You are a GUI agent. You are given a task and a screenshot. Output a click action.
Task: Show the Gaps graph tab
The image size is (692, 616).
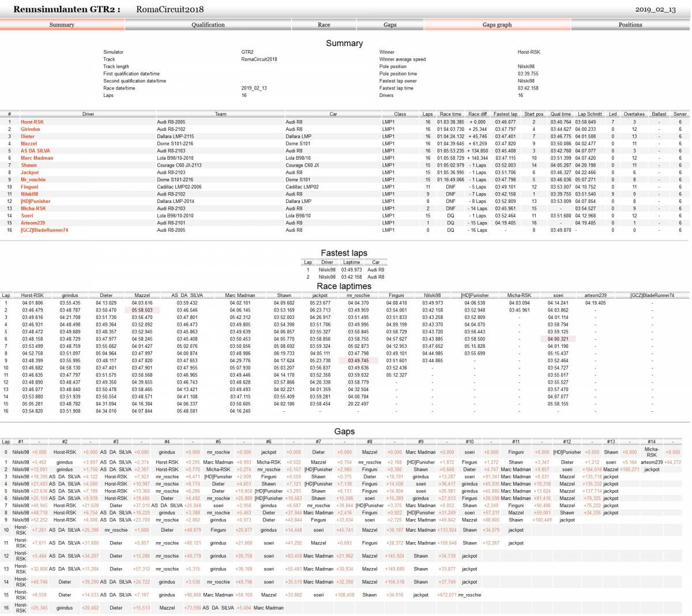point(497,25)
